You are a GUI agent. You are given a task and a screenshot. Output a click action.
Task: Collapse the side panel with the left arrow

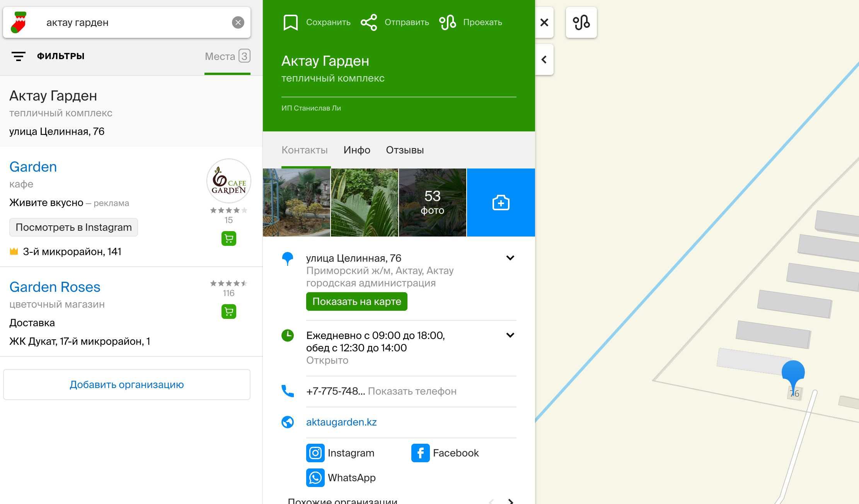tap(544, 60)
